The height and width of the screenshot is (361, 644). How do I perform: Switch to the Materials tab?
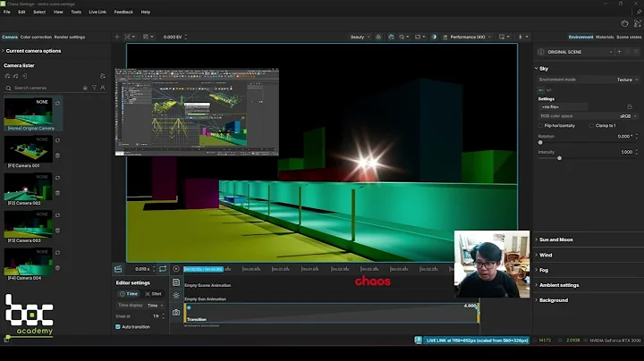[605, 37]
